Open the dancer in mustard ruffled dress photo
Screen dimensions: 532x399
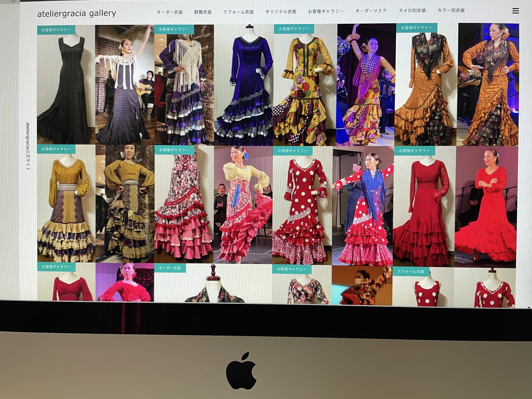tap(125, 204)
